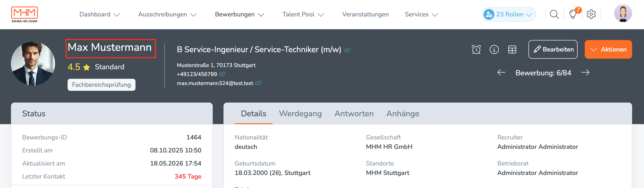The width and height of the screenshot is (644, 188).
Task: Expand the Services menu
Action: pos(421,14)
